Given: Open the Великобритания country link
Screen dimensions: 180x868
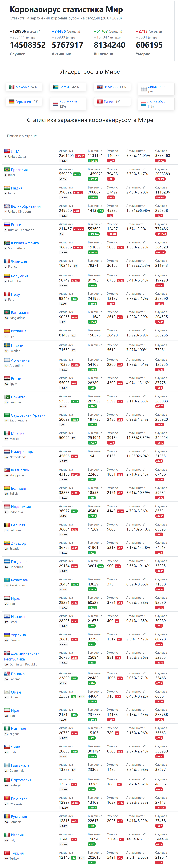Looking at the screenshot, I should (26, 206).
